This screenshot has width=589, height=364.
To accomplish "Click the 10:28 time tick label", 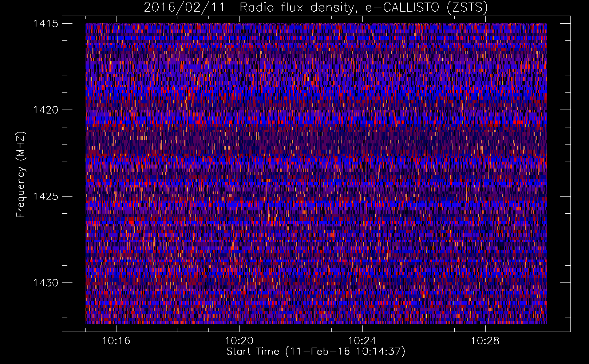I will point(485,341).
